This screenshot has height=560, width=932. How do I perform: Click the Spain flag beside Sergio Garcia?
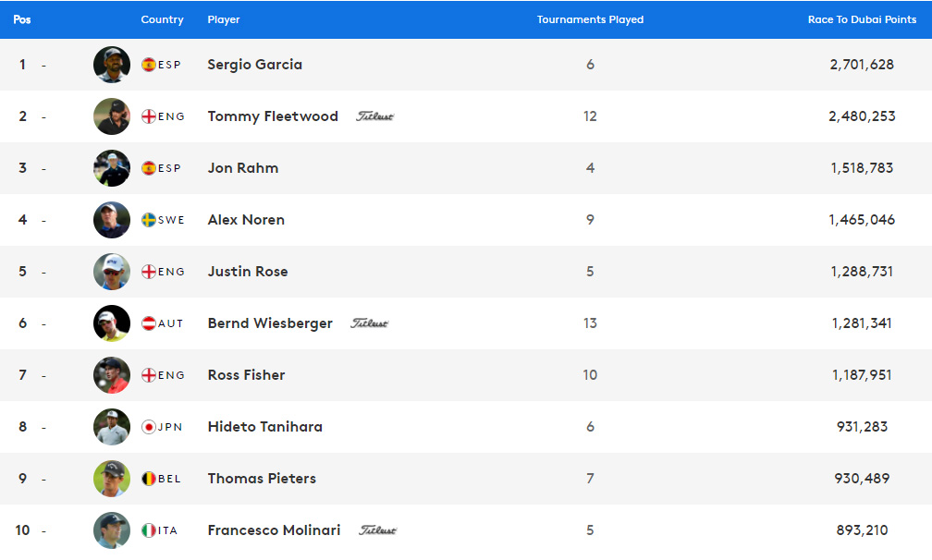click(x=149, y=65)
